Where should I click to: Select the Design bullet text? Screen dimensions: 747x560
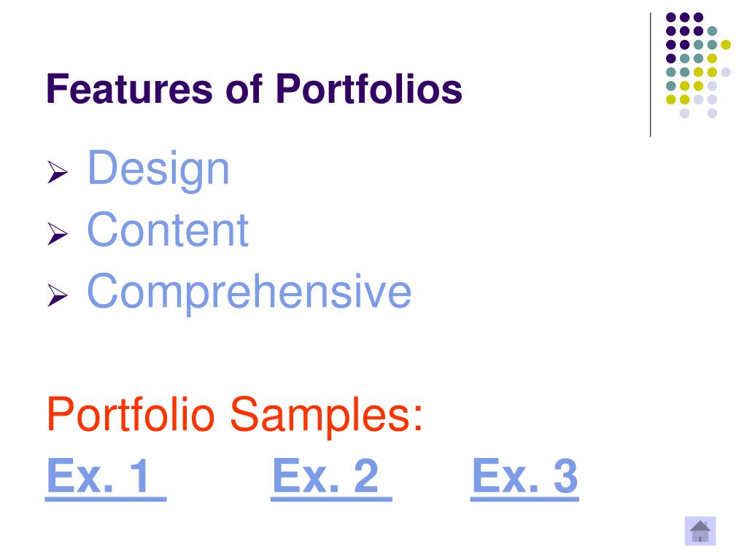[158, 170]
